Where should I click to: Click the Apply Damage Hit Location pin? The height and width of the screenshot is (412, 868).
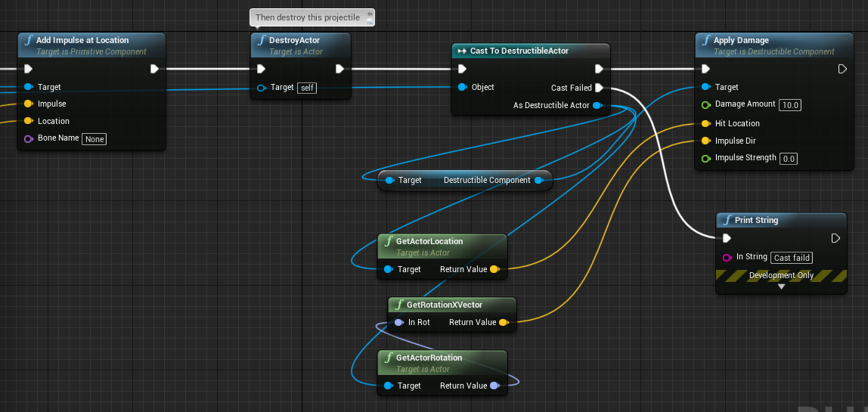tap(705, 123)
